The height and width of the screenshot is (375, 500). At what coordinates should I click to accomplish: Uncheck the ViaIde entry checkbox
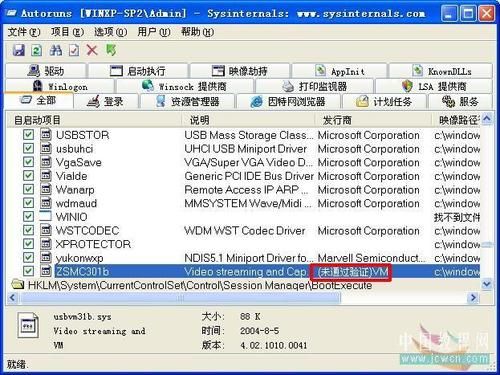[28, 176]
